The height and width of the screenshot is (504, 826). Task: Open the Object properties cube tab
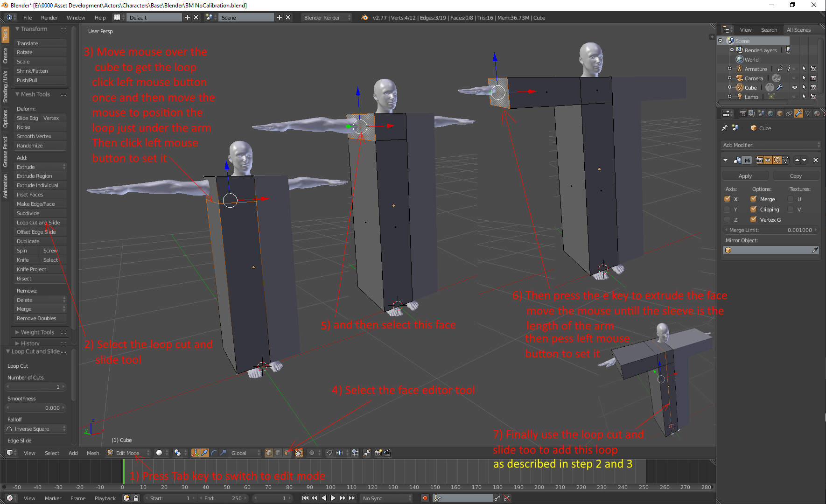(x=780, y=113)
